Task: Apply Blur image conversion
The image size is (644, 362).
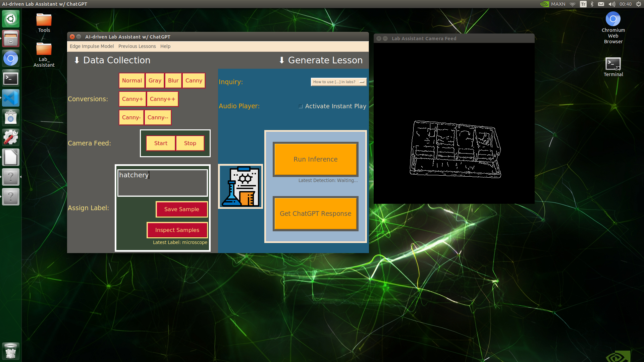Action: click(173, 80)
